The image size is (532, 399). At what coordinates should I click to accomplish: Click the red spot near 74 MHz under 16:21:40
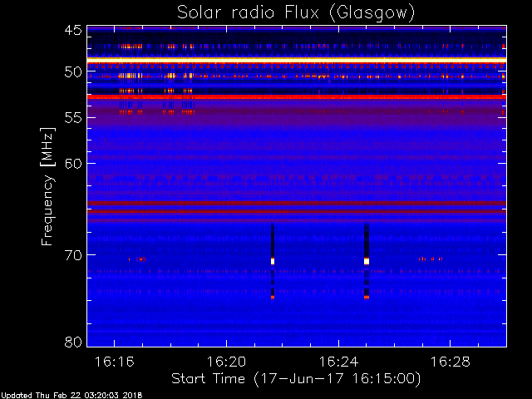pos(273,298)
